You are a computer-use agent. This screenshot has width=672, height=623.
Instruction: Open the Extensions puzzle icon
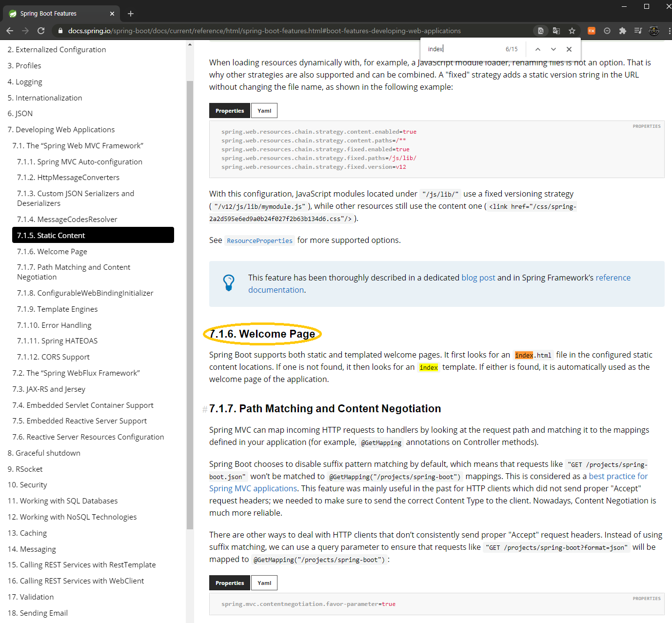623,31
